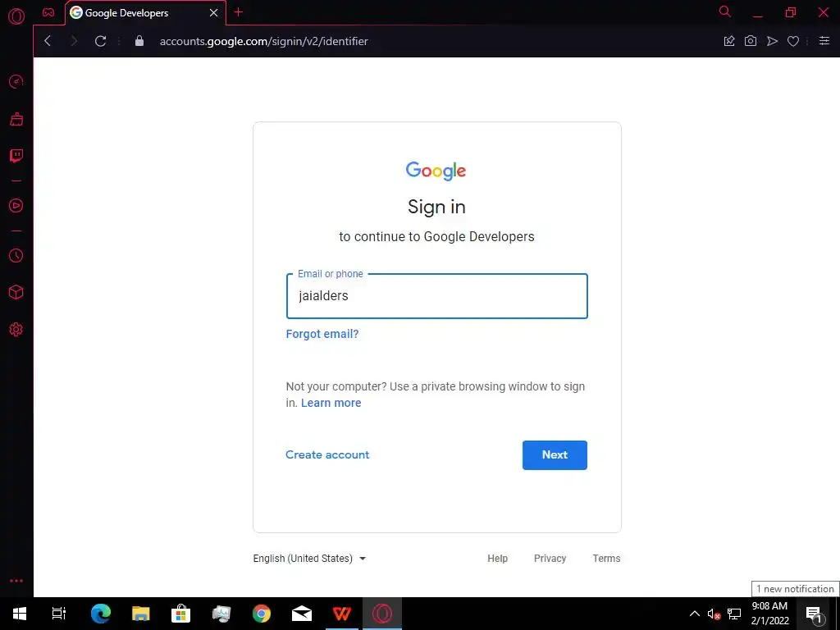Reload the page
Image resolution: width=840 pixels, height=630 pixels.
click(x=100, y=41)
